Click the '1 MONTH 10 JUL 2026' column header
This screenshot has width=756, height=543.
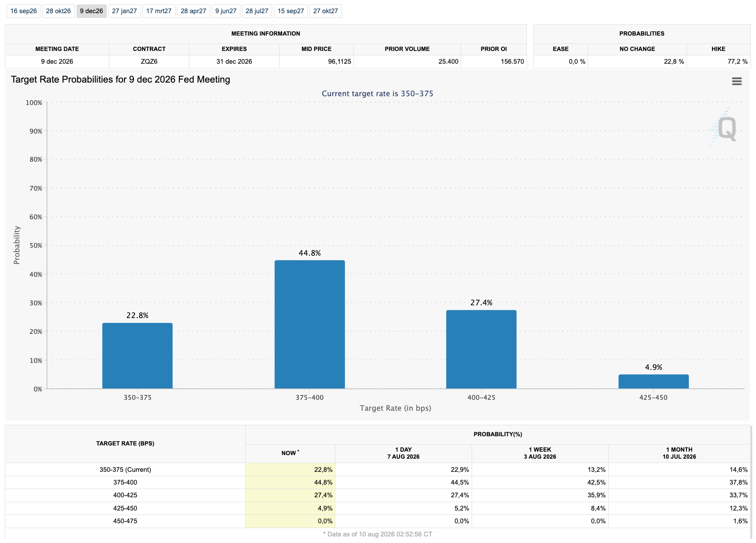680,453
